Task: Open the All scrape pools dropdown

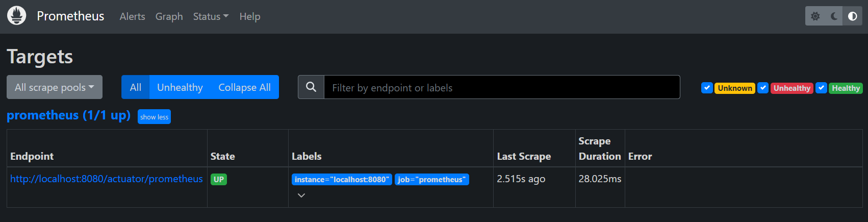Action: (55, 87)
